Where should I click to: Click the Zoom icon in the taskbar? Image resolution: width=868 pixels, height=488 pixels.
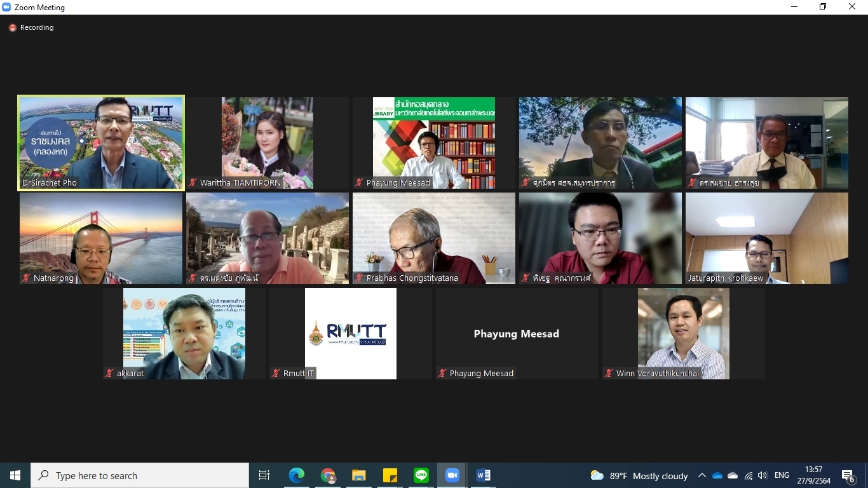(x=452, y=475)
